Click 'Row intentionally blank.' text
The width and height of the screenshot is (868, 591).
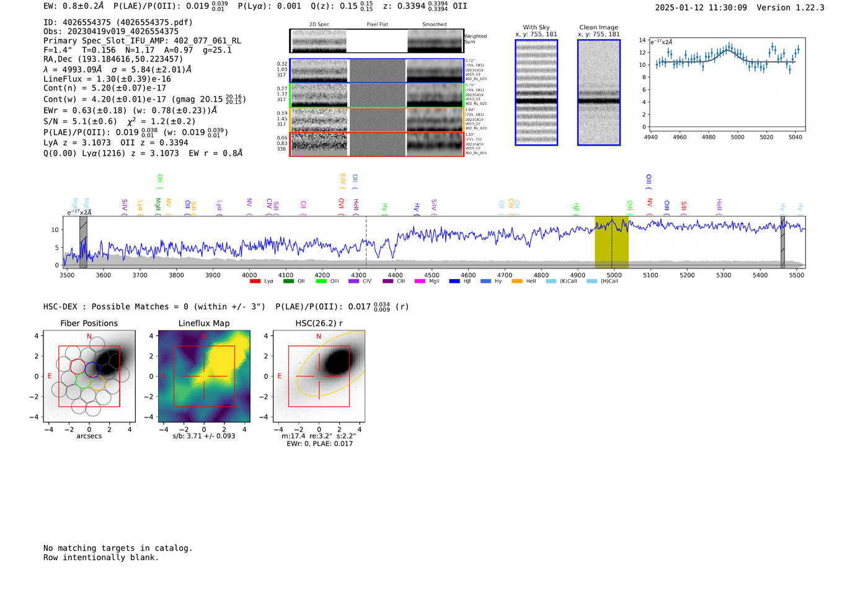pos(101,558)
